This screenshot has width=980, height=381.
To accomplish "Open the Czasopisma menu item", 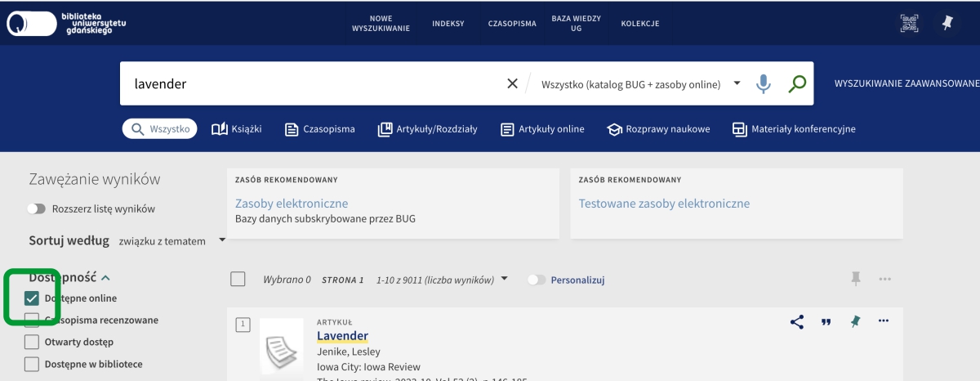I will (512, 24).
